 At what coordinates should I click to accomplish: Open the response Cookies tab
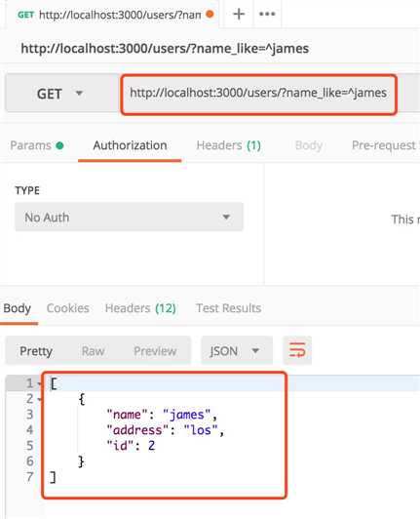(x=68, y=308)
